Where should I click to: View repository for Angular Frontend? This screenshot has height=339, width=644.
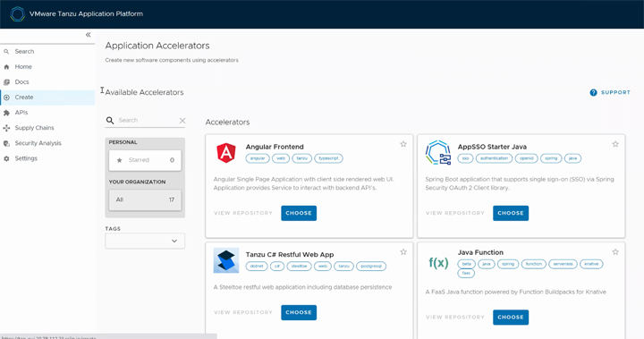coord(243,213)
